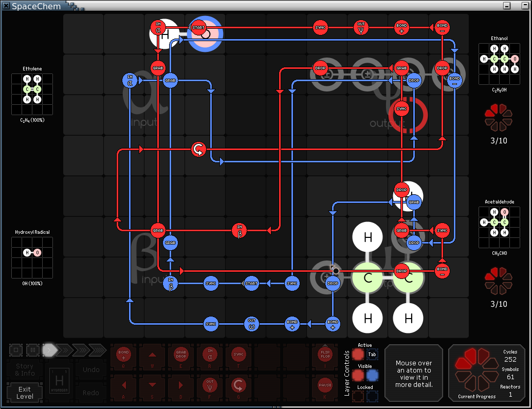
Task: Select the blue IN α node
Action: (x=130, y=80)
